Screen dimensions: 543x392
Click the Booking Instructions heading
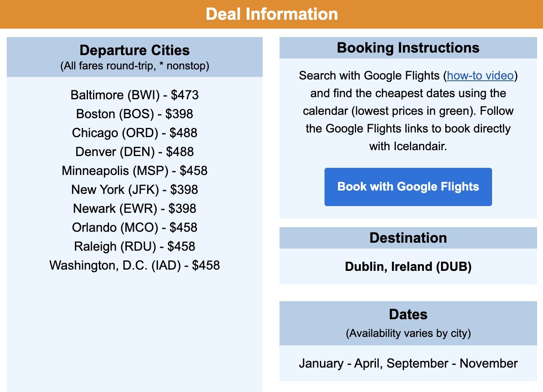click(x=408, y=48)
